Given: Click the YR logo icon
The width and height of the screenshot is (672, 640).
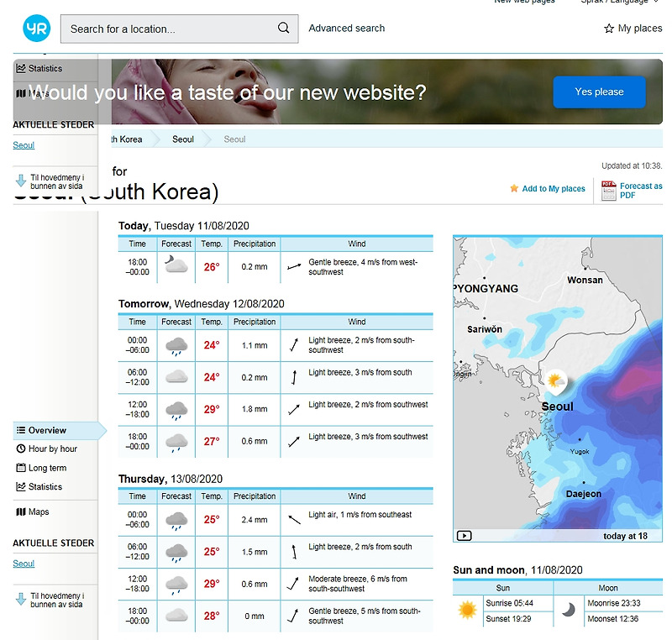Looking at the screenshot, I should [36, 29].
